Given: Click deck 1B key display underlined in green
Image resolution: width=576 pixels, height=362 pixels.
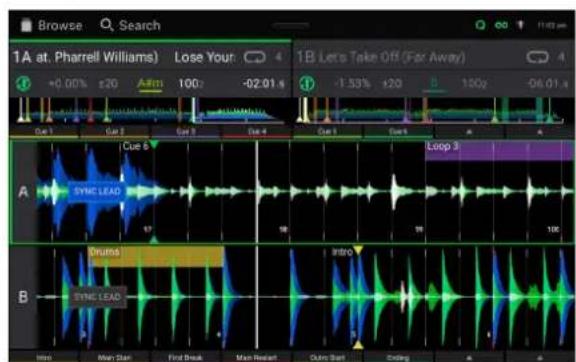Looking at the screenshot, I should click(x=434, y=84).
